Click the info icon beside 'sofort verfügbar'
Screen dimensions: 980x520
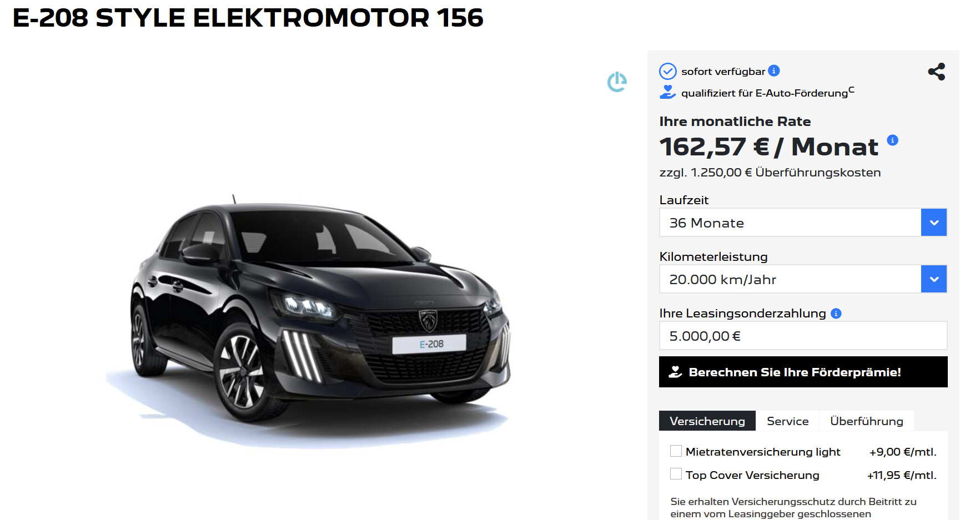tap(773, 70)
